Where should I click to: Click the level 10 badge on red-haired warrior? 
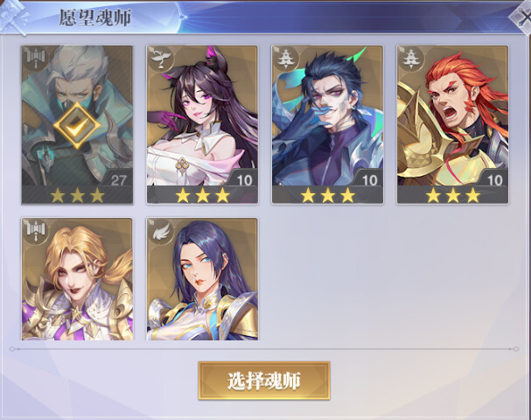point(494,180)
